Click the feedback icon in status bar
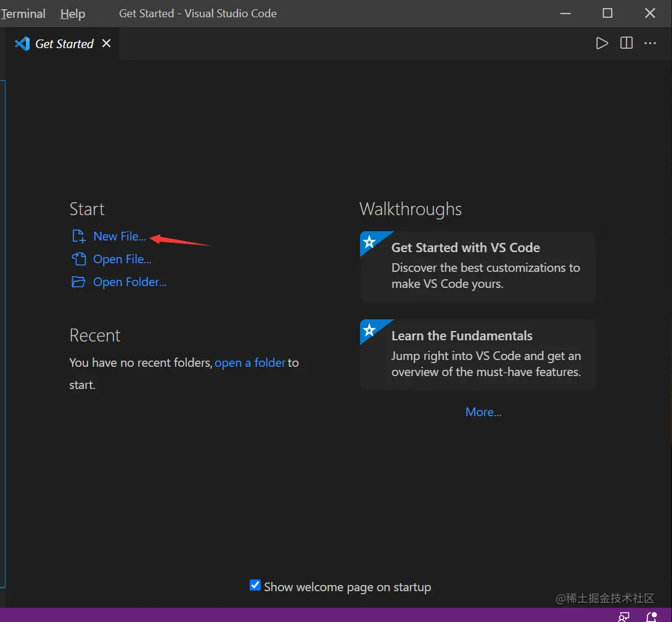The height and width of the screenshot is (622, 672). (623, 617)
